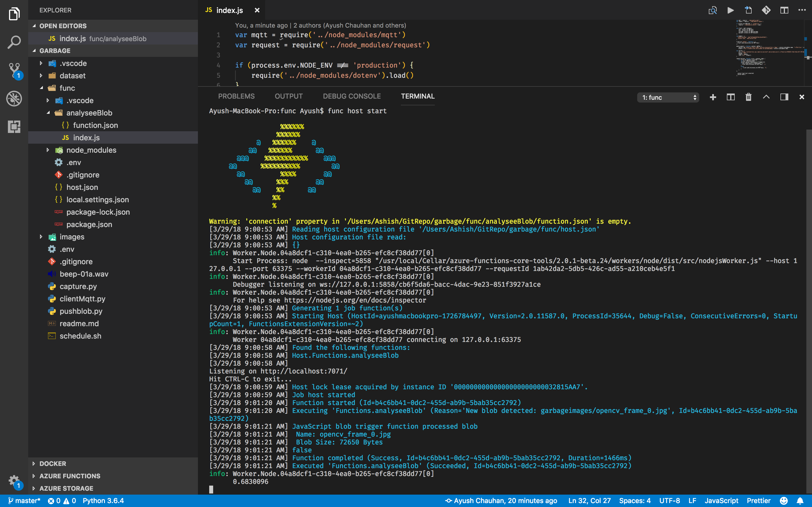Open the terminal selector '1: func' dropdown
Image resolution: width=812 pixels, height=507 pixels.
668,97
